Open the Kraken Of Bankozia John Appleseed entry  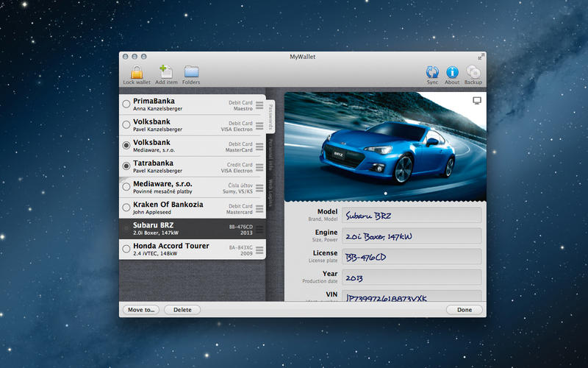[x=193, y=208]
